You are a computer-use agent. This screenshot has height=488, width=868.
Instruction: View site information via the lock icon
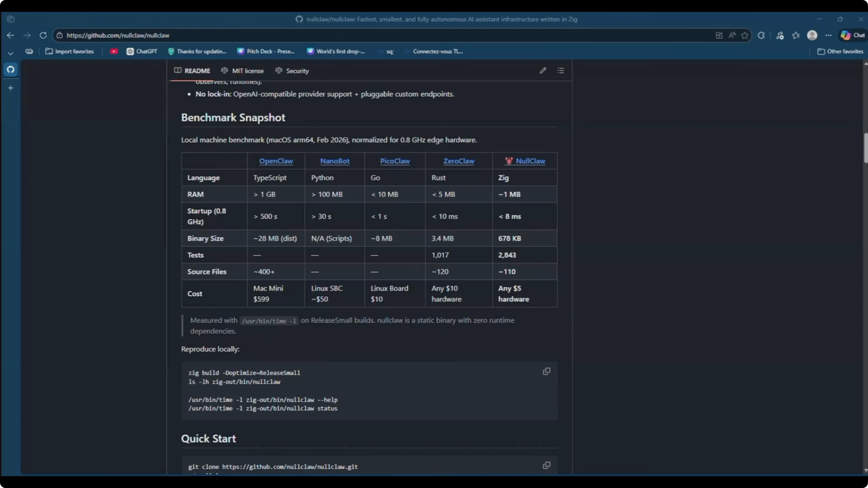click(60, 35)
